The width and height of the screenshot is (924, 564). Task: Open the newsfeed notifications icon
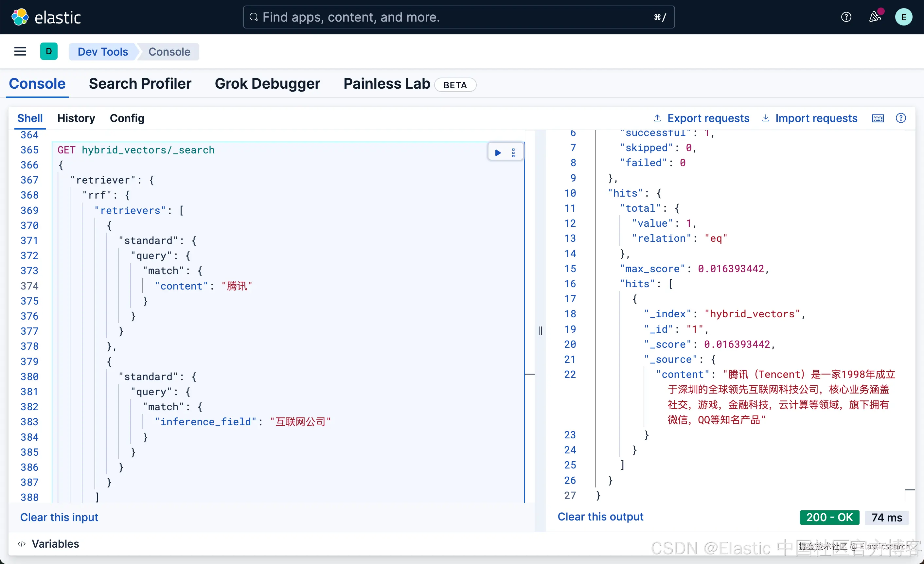tap(875, 17)
